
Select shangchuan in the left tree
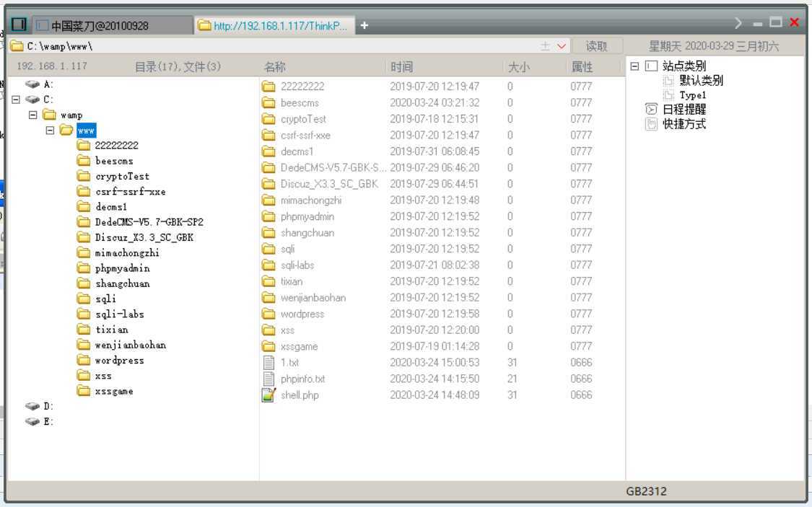click(122, 284)
